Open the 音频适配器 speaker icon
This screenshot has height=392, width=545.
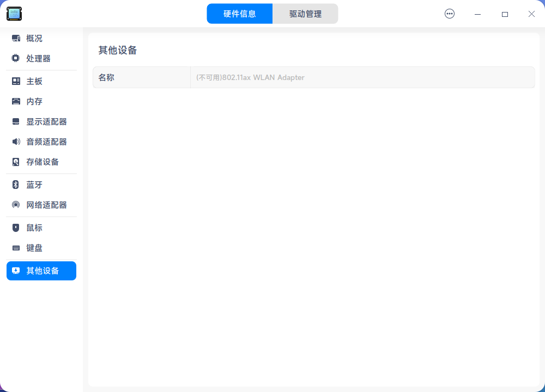(x=15, y=142)
